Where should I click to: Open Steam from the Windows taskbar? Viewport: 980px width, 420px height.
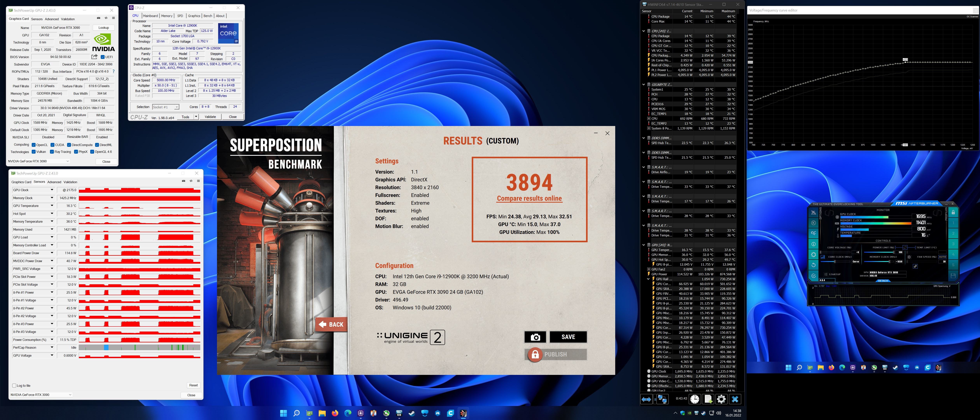(412, 413)
